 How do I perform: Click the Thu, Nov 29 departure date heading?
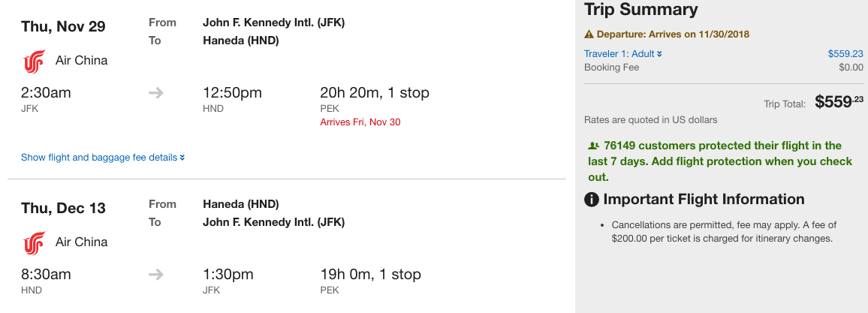pyautogui.click(x=63, y=26)
